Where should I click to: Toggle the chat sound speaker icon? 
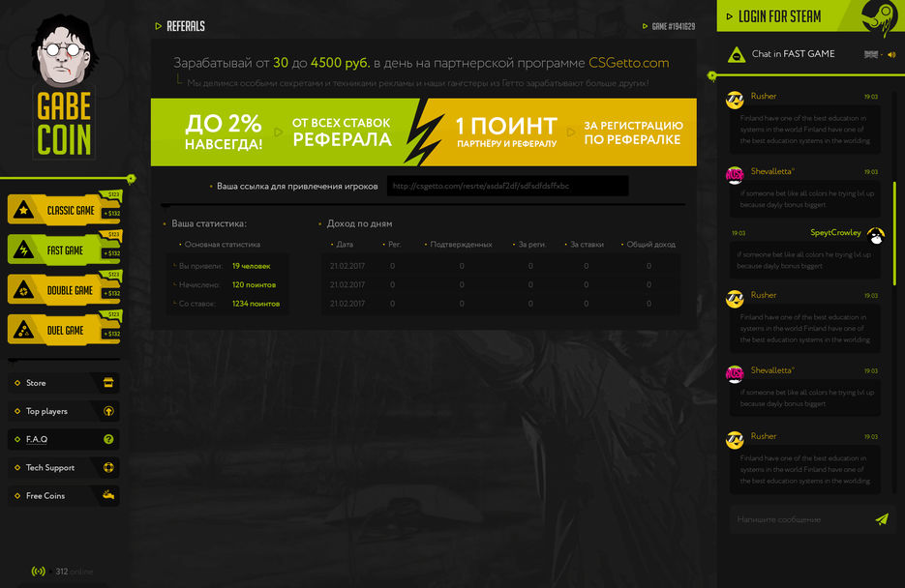tap(891, 55)
